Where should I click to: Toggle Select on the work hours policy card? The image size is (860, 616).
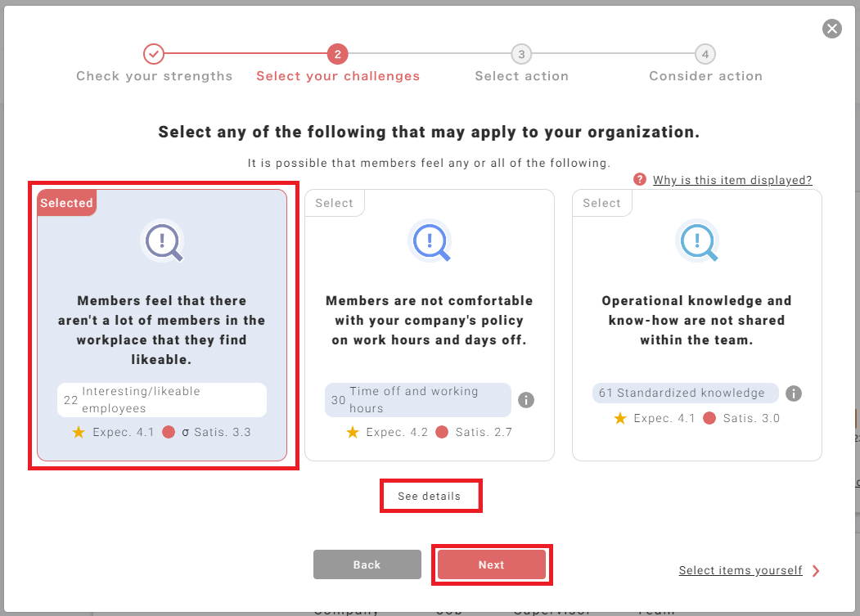pos(334,203)
